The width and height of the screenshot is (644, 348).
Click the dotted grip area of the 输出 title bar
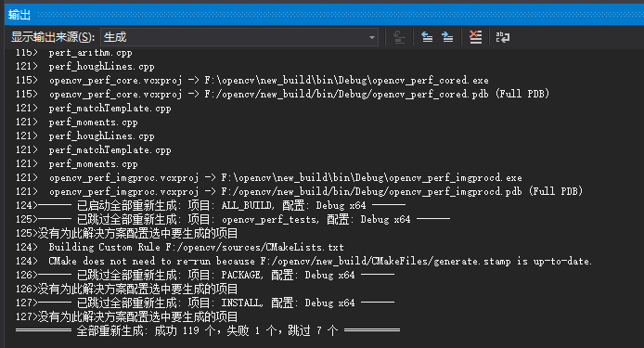(x=341, y=15)
